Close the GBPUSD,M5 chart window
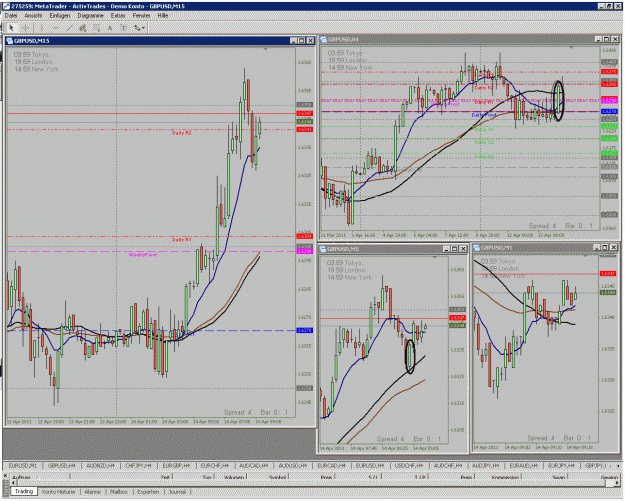This screenshot has width=625, height=501. pos(464,249)
